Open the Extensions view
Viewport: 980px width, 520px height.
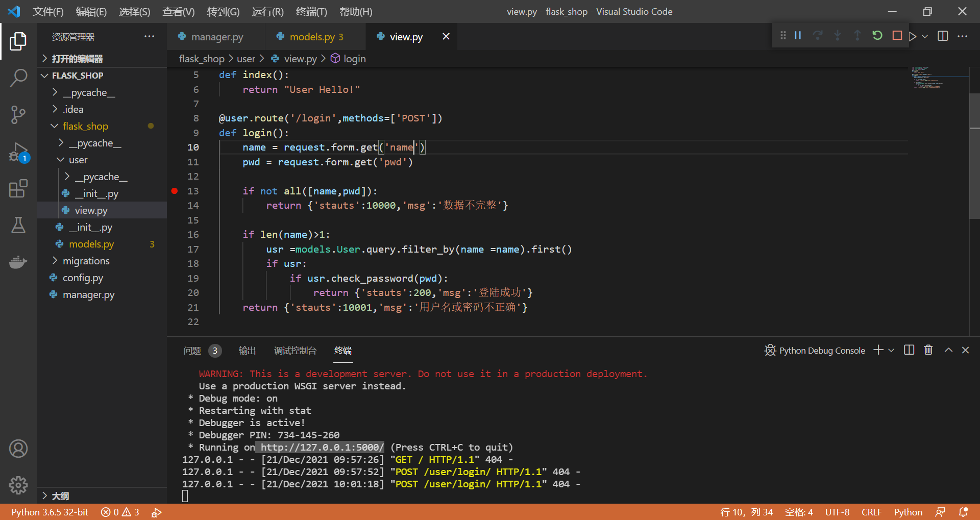(x=18, y=188)
